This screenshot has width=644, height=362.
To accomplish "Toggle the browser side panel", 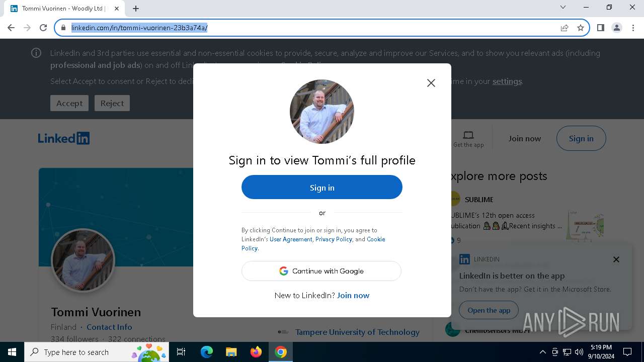I will point(601,28).
